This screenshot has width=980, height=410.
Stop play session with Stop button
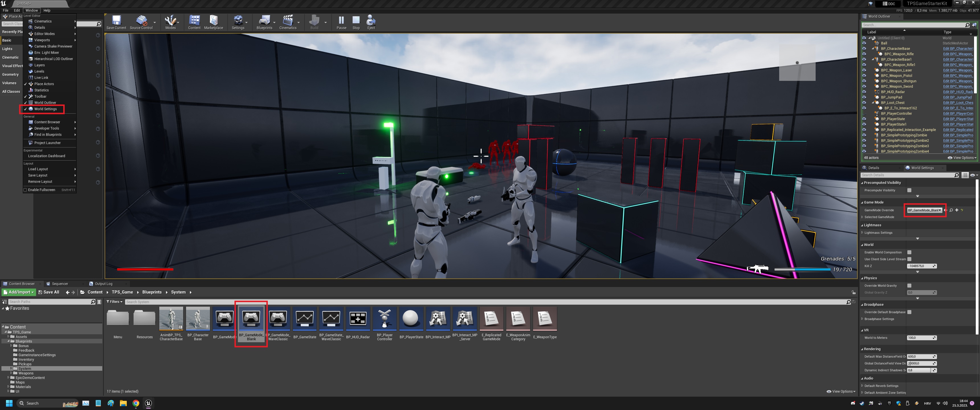click(x=356, y=22)
